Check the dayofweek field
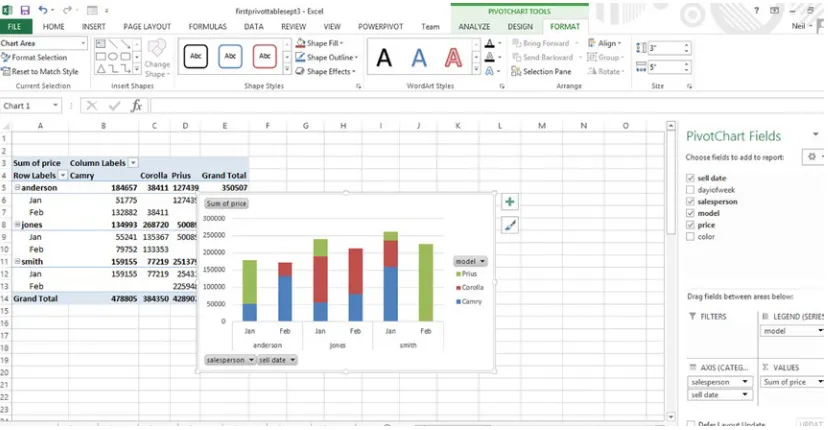Screen dimensions: 828x430 click(690, 190)
